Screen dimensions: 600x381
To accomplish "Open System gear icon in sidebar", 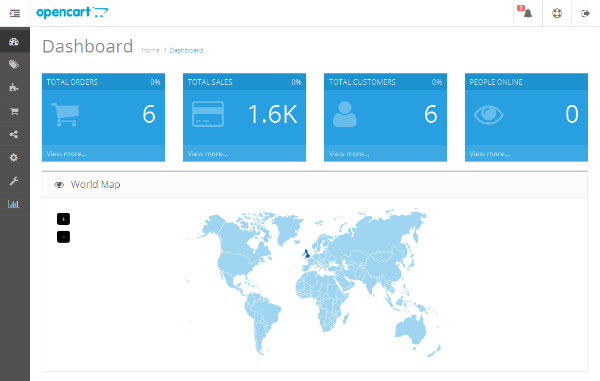I will point(14,157).
